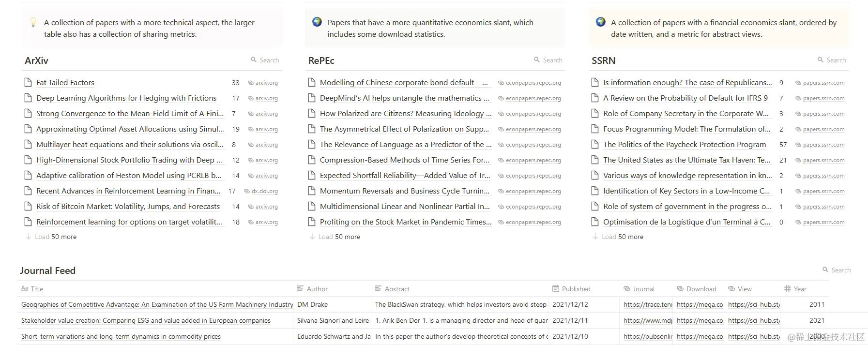Image resolution: width=868 pixels, height=345 pixels.
Task: Open Adaptive calibration of Heston Model paper
Action: coord(129,176)
